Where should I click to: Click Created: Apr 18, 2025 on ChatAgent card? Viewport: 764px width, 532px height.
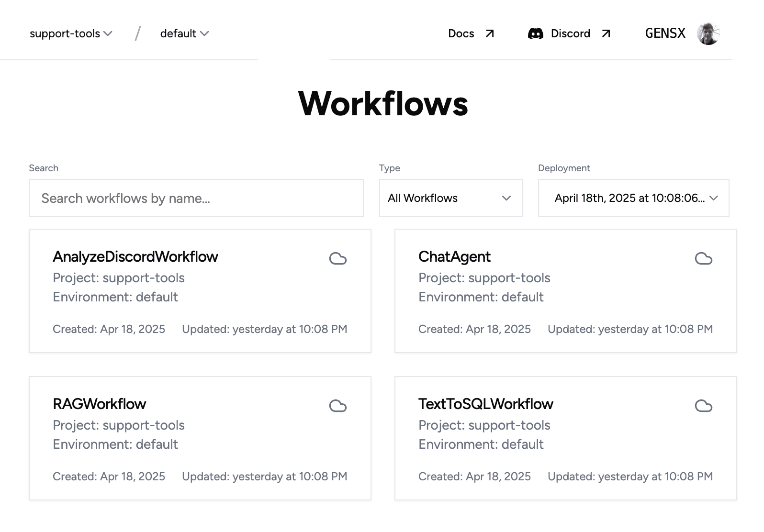tap(474, 329)
